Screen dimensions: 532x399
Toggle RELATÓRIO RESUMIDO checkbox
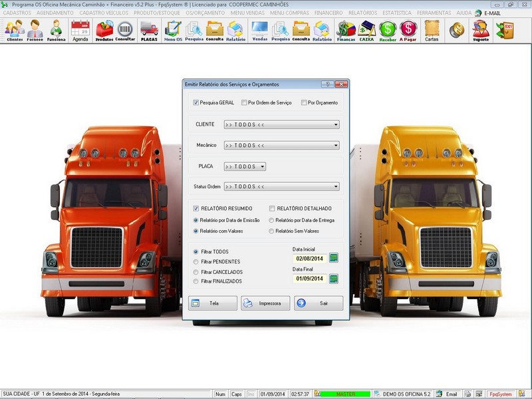196,208
